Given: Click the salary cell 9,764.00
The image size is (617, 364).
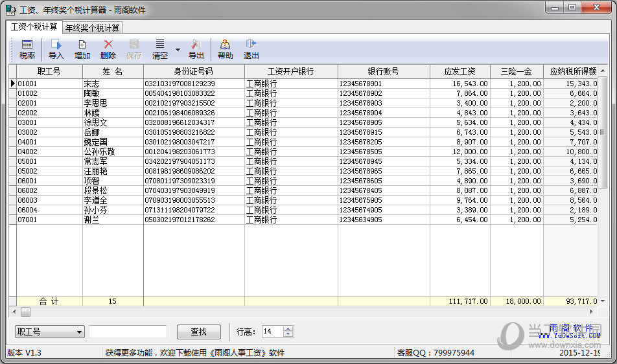Looking at the screenshot, I should [460, 201].
